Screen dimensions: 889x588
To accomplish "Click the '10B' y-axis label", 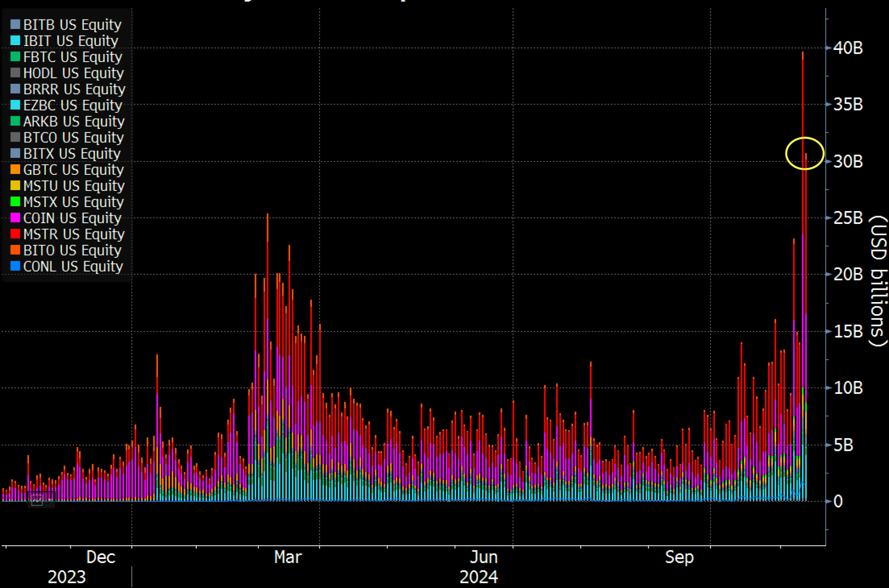I will tap(848, 388).
